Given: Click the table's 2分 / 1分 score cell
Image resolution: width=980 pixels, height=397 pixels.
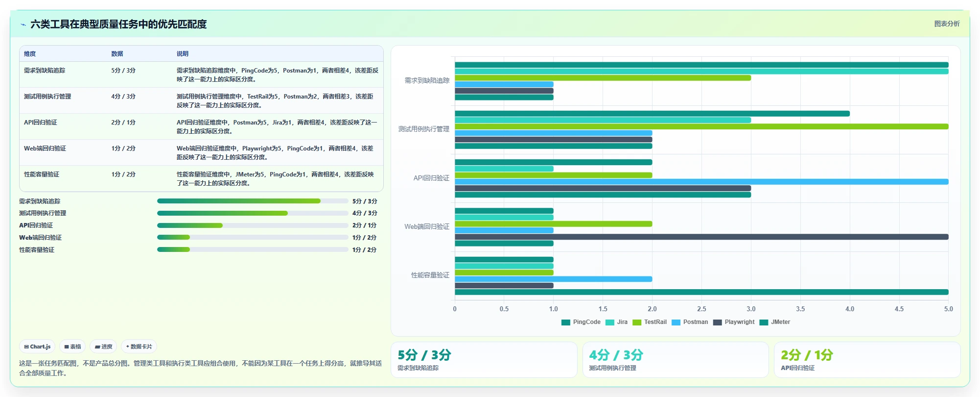Looking at the screenshot, I should click(x=123, y=123).
